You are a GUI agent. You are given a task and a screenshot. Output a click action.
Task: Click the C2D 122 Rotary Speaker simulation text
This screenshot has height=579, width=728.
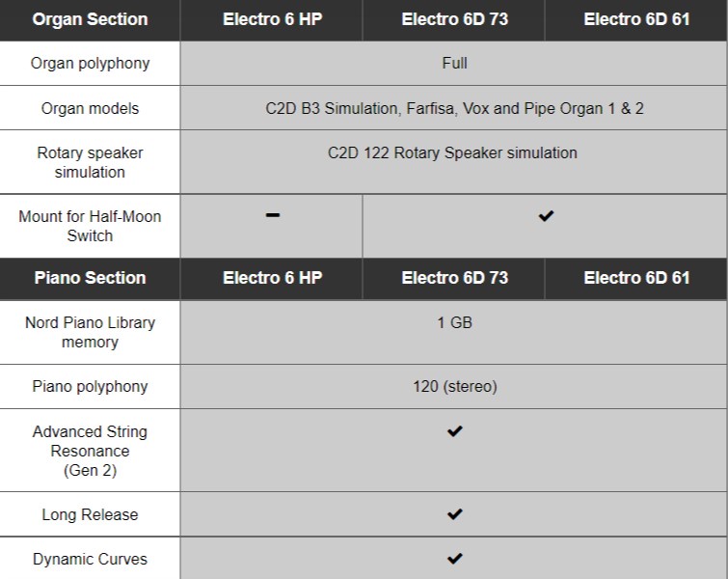[x=452, y=152]
